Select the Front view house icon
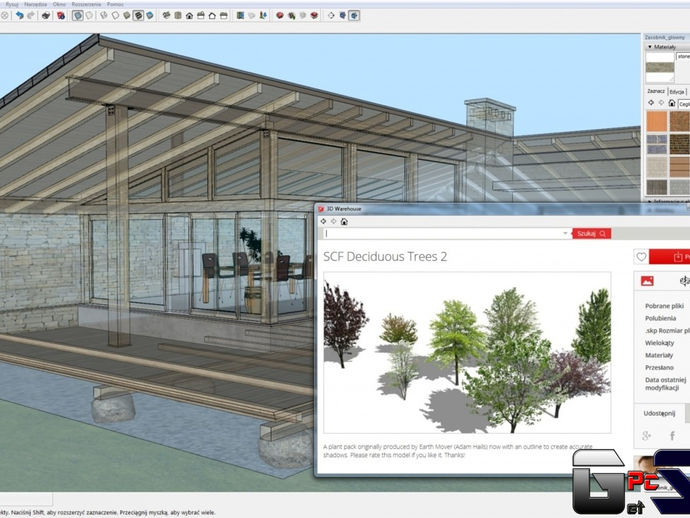Viewport: 690px width, 518px height. 189,15
